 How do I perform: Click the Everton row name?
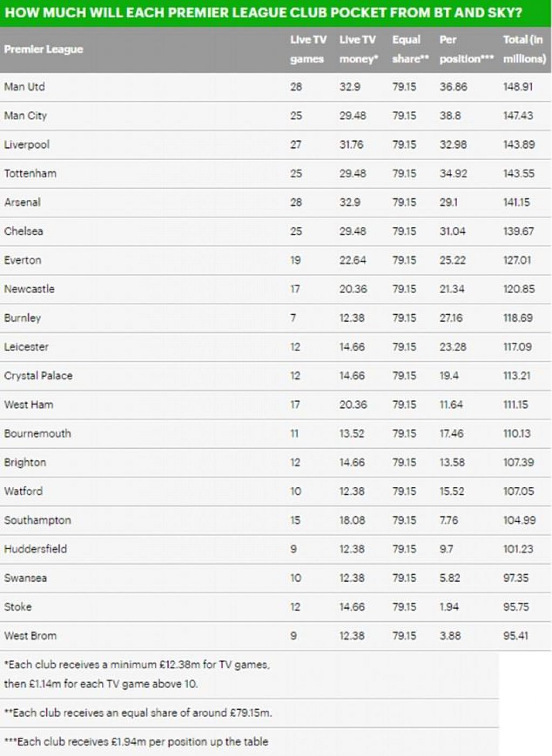[23, 260]
